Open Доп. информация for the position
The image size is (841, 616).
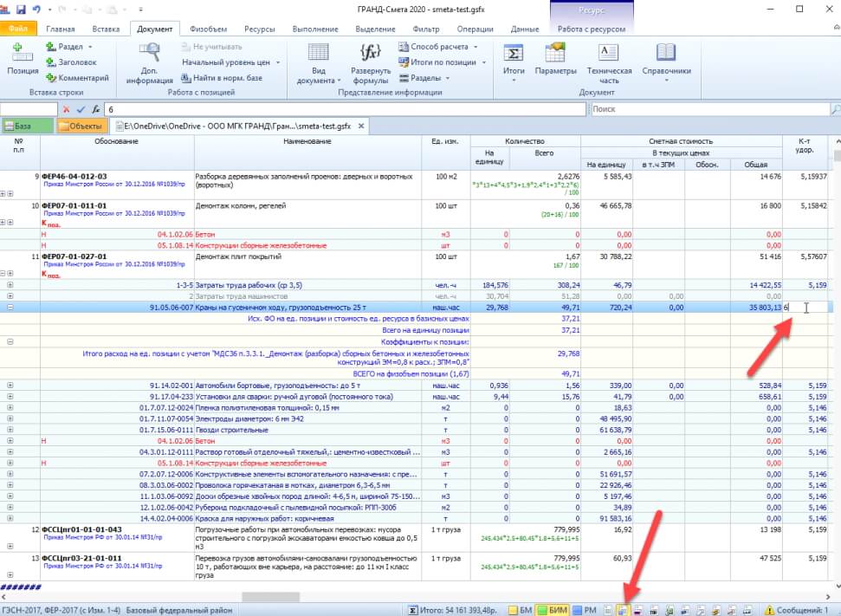[149, 63]
